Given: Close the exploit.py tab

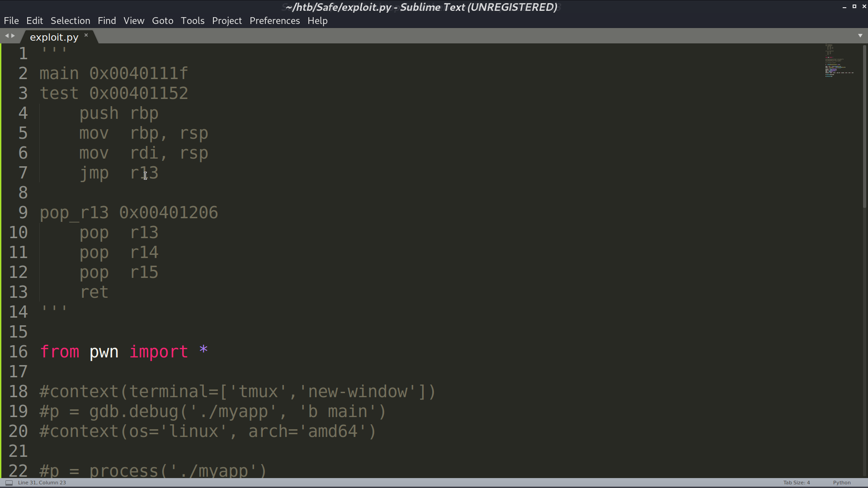Looking at the screenshot, I should [86, 35].
